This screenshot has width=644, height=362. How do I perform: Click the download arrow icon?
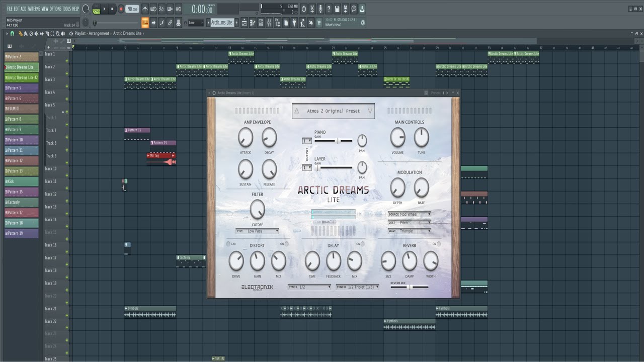coord(362,9)
